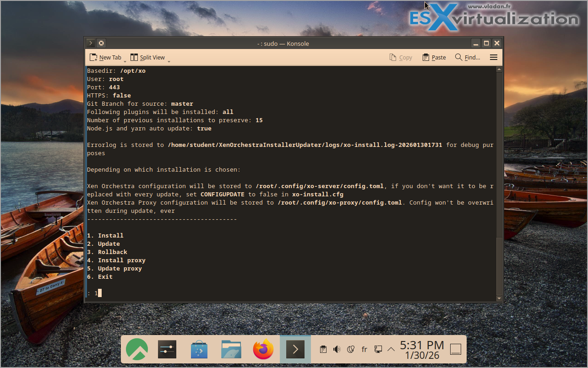588x368 pixels.
Task: Click the Konsole window menu icon in title bar
Action: point(91,43)
